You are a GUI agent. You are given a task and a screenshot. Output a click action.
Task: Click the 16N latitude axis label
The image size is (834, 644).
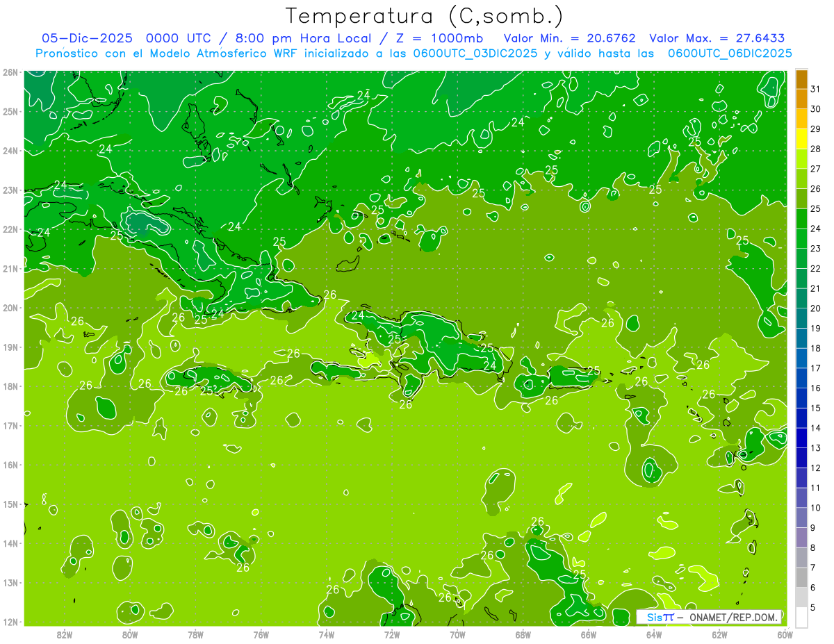pos(10,465)
